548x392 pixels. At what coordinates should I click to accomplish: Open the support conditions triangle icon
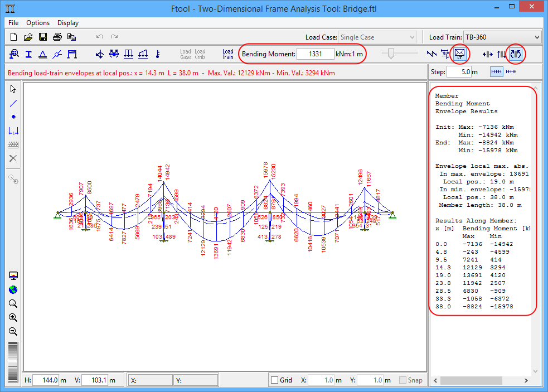pyautogui.click(x=42, y=54)
